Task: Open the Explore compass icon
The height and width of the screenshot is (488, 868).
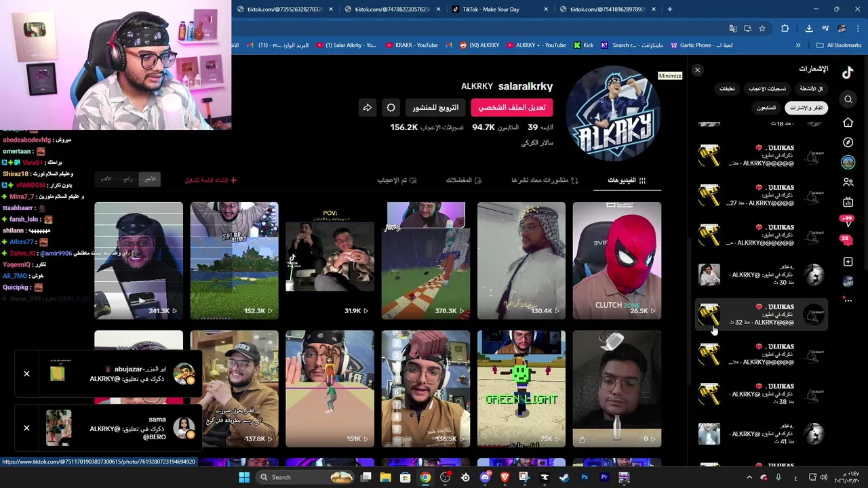Action: (848, 142)
